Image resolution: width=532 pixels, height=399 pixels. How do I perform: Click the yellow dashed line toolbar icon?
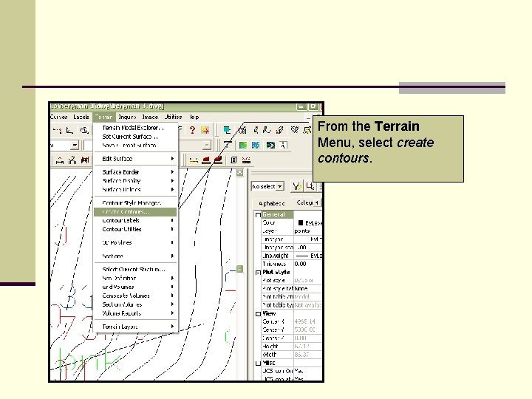(x=194, y=160)
